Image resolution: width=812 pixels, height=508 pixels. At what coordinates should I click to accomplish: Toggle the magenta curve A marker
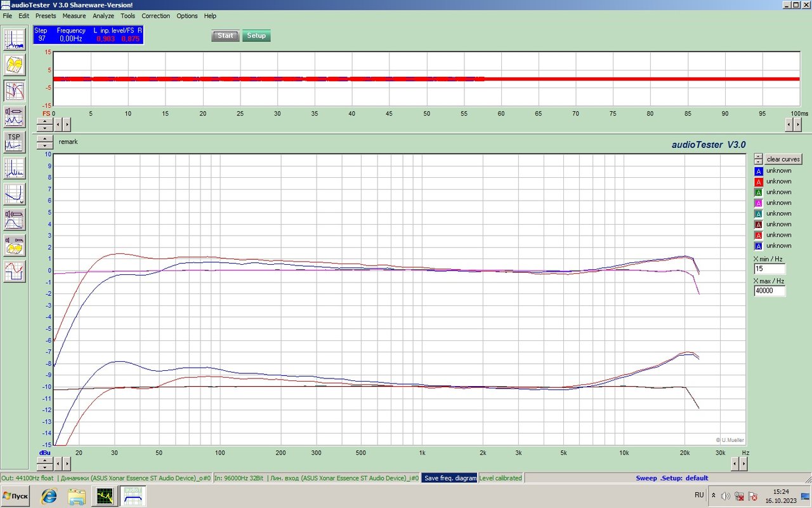click(758, 203)
